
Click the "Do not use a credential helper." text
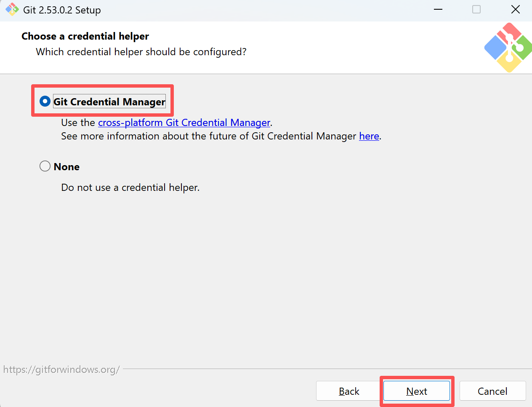130,187
